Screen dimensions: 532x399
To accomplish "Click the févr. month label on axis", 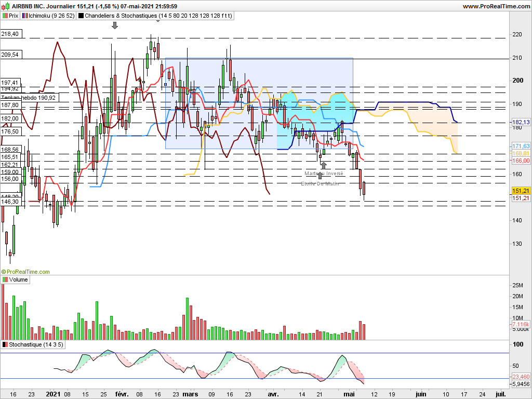I will 122,394.
